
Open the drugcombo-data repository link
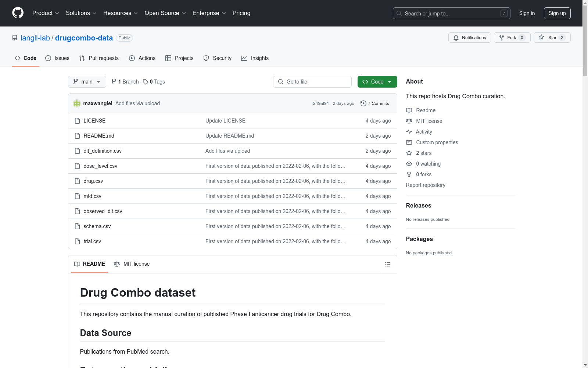[x=84, y=38]
